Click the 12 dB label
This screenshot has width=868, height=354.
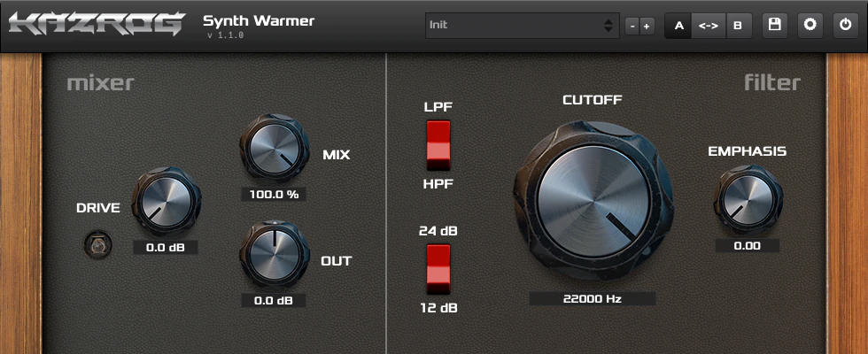[438, 308]
